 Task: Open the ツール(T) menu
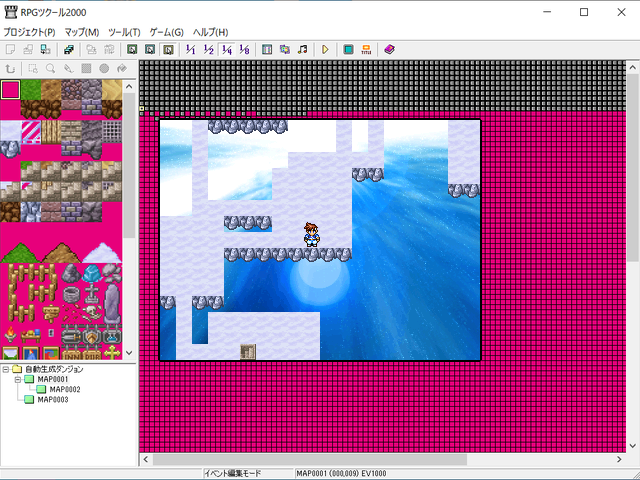[x=124, y=32]
